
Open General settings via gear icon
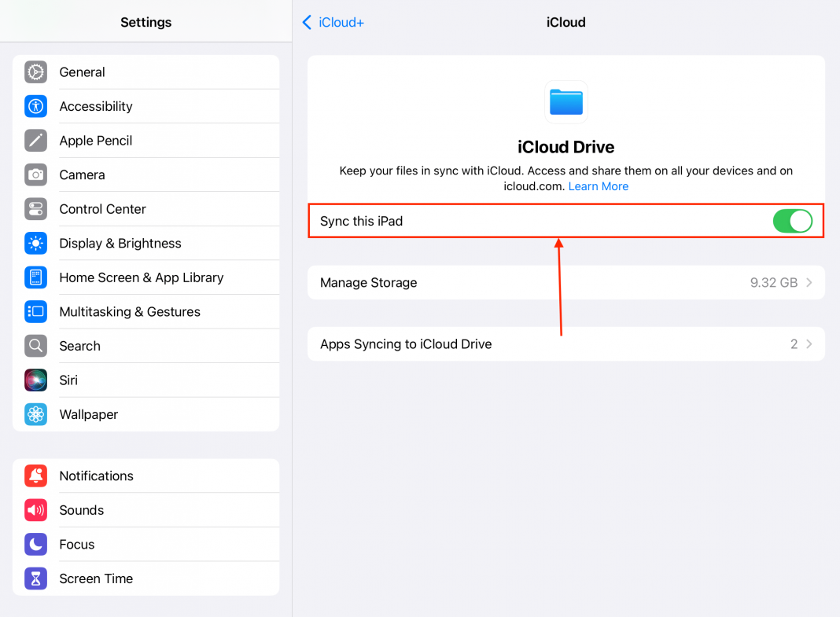[35, 72]
